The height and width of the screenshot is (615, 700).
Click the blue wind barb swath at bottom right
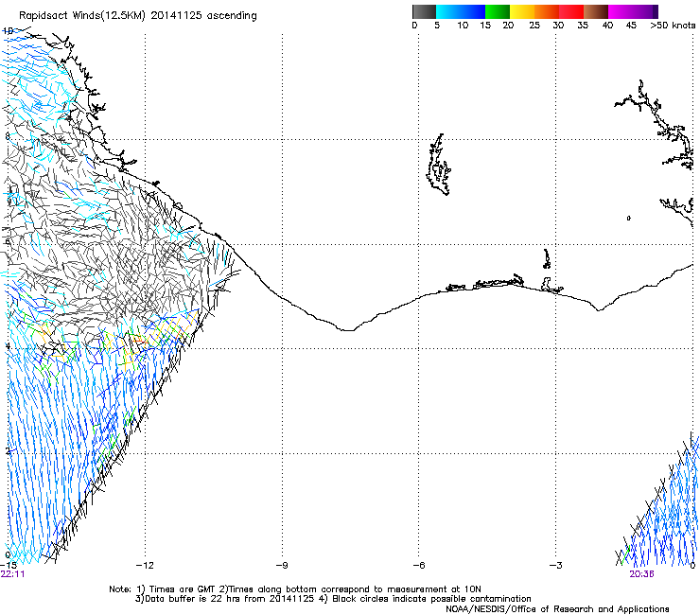pos(660,504)
